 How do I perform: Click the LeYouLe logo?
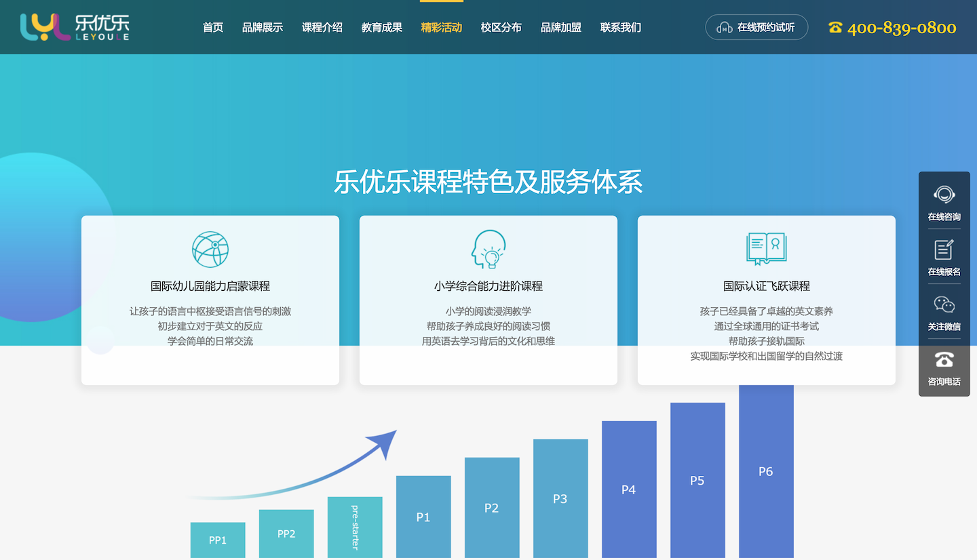75,27
